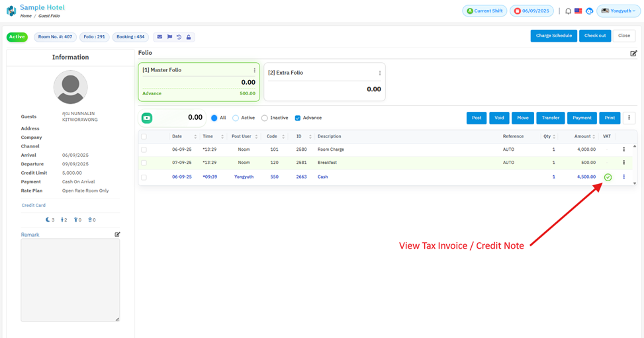The height and width of the screenshot is (338, 644).
Task: Click the padlock icon in header
Action: [x=189, y=37]
